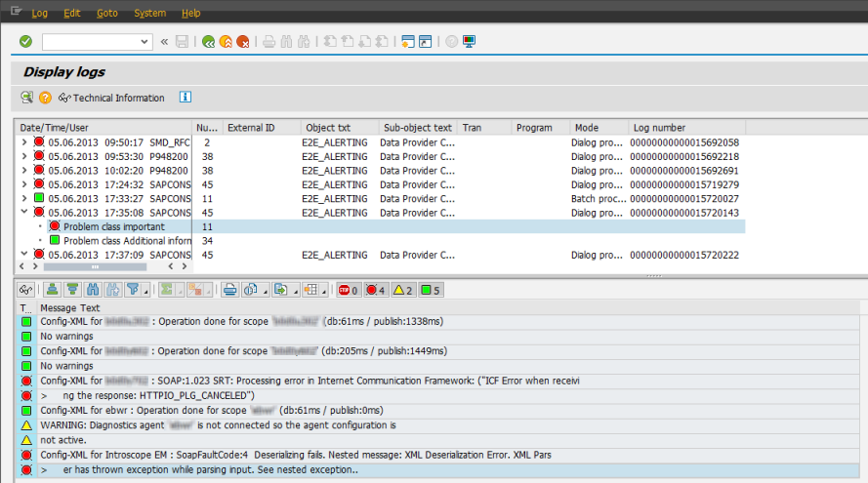Image resolution: width=868 pixels, height=483 pixels.
Task: Click the Sub-object text column header
Action: (x=418, y=128)
